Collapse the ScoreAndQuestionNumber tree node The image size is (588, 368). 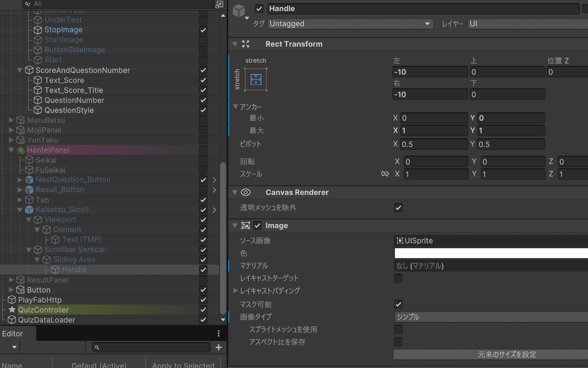(20, 70)
